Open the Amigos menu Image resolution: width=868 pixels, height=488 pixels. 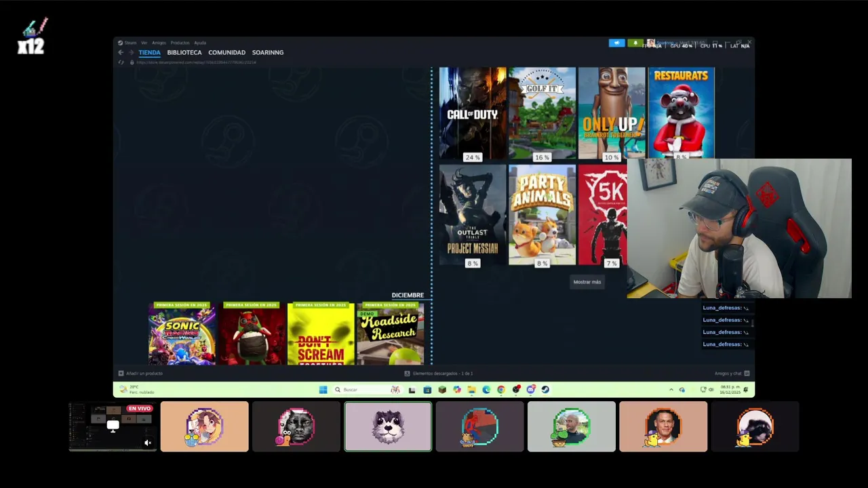tap(159, 43)
